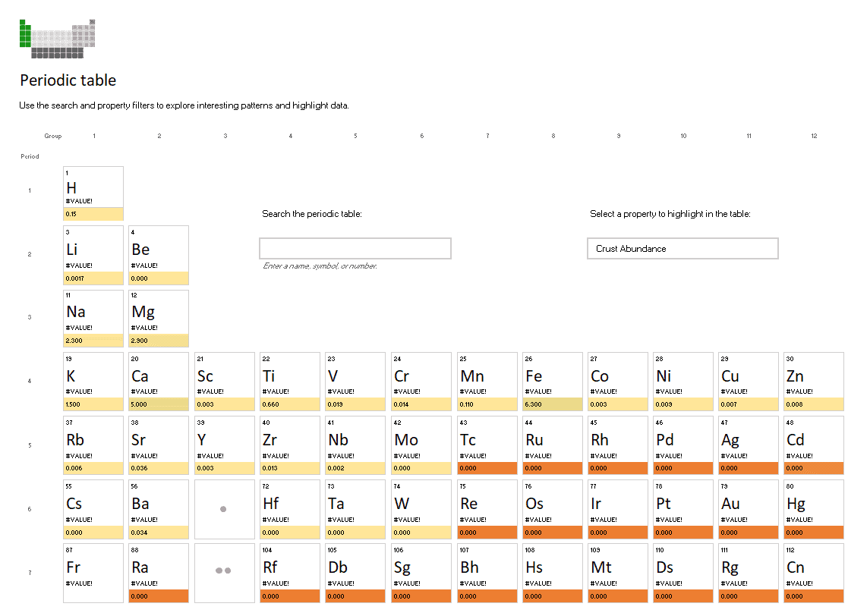Click the actinides placeholder double dot cell
Viewport: 848px width, 616px height.
[x=225, y=573]
